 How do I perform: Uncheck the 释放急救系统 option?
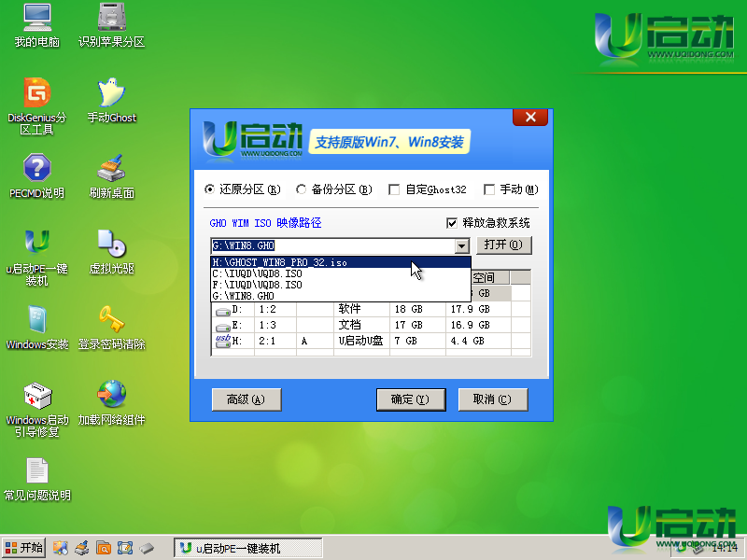tap(451, 223)
